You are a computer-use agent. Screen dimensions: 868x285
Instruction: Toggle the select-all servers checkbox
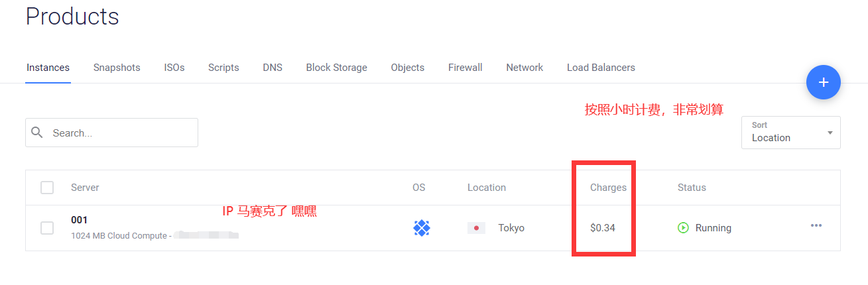(47, 188)
